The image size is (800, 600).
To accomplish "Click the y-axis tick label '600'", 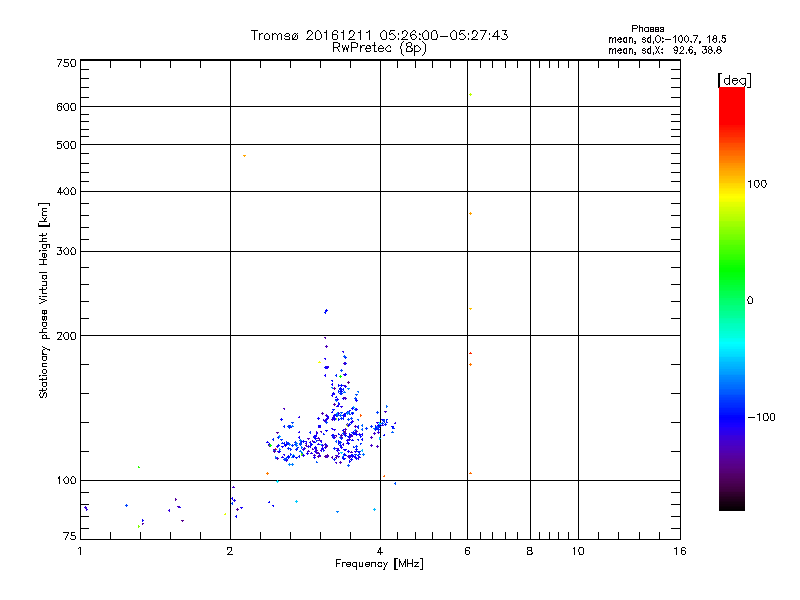I will tap(66, 107).
